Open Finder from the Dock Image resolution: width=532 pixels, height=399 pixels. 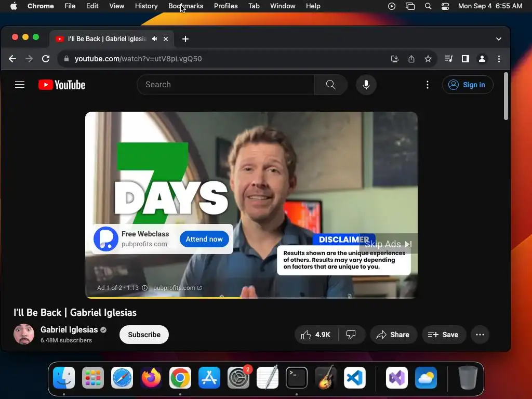click(x=64, y=378)
